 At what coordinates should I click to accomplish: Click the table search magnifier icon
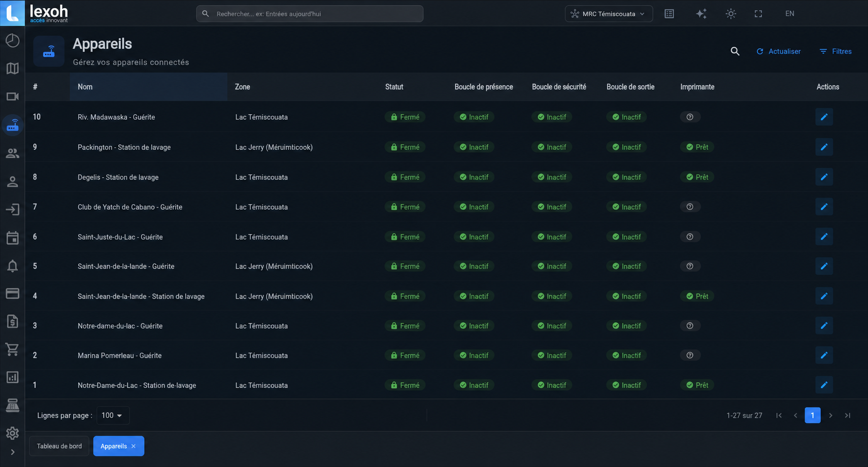coord(735,51)
